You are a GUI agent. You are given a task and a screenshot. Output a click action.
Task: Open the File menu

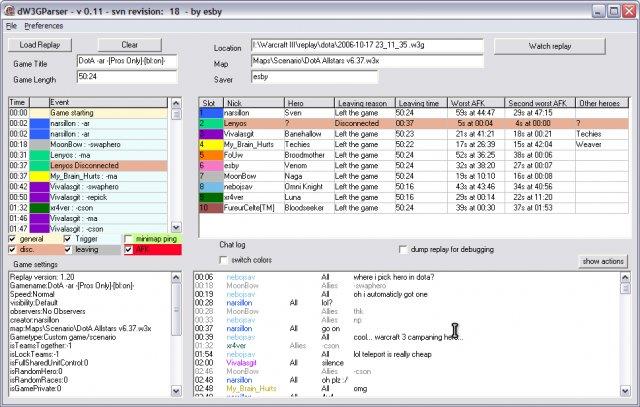click(x=11, y=24)
